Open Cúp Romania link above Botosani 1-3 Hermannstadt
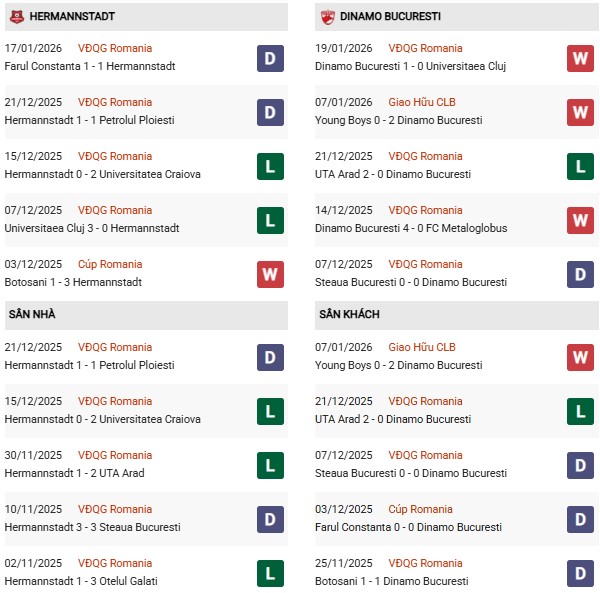 tap(110, 265)
